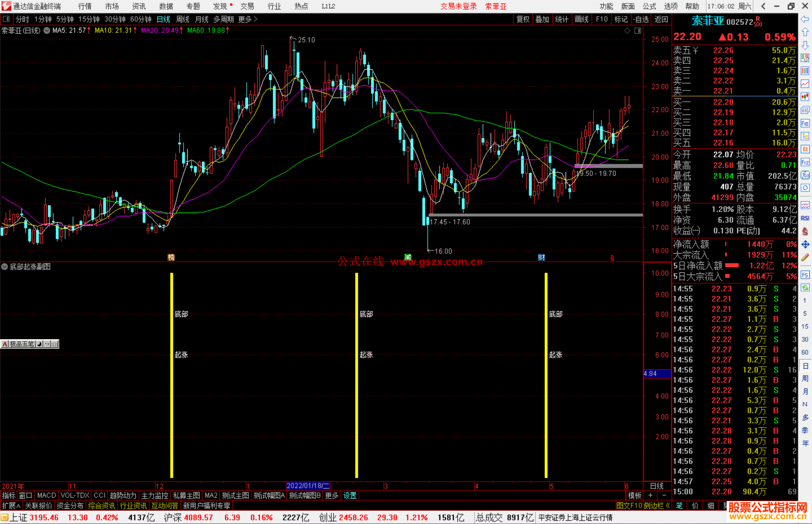
Task: Open the f(x) formula manager icon
Action: [x=805, y=175]
